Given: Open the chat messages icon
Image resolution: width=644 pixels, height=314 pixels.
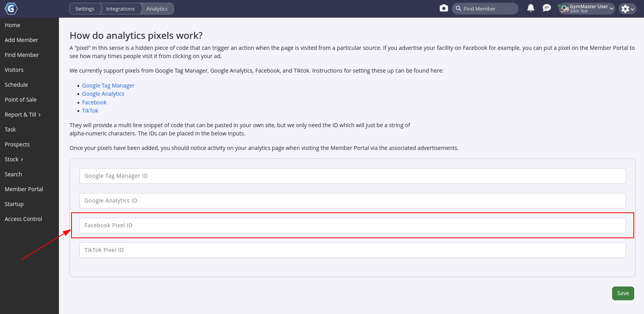Looking at the screenshot, I should click(547, 8).
